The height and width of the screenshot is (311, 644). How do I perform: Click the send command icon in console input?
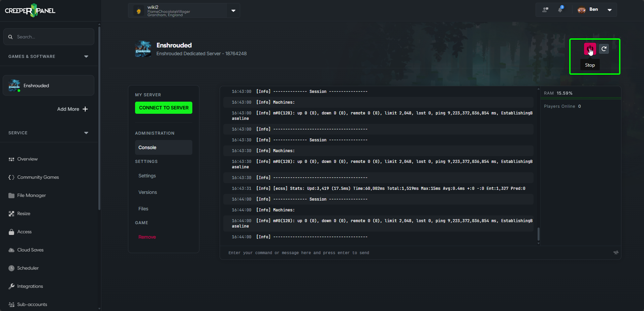[616, 252]
